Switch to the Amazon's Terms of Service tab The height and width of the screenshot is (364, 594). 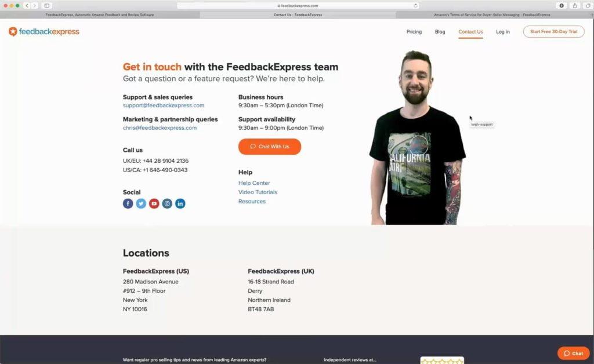click(492, 14)
